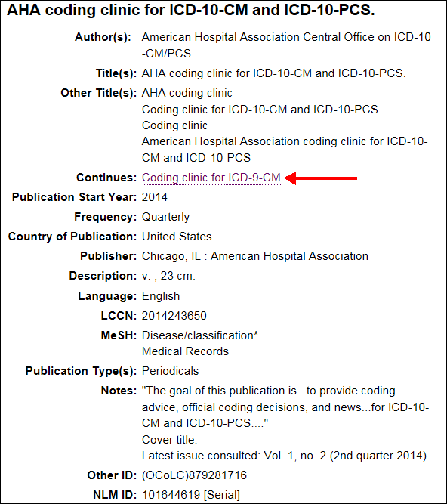The width and height of the screenshot is (447, 504).
Task: Click the red arrow pointing at the link
Action: click(320, 178)
